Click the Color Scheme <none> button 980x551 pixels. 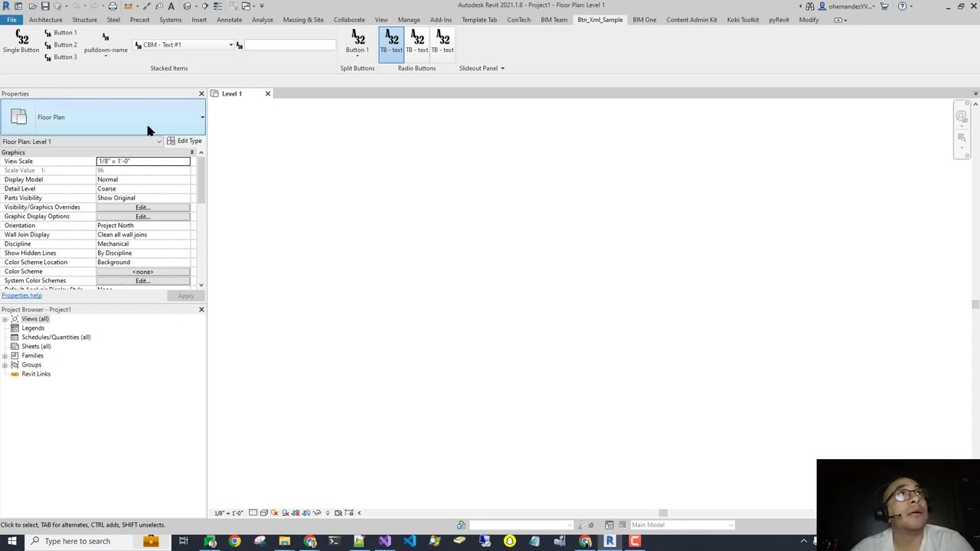click(x=143, y=272)
